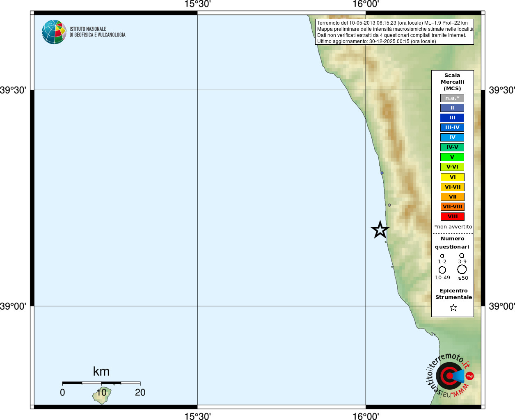
Task: Click the blue intensity dot north of epicenter
Action: 382,173
